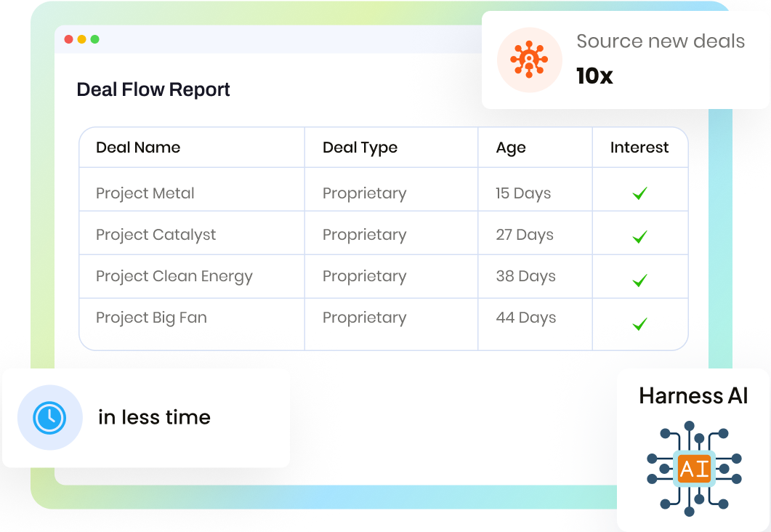Click the orange network icon beside Source new deals
The width and height of the screenshot is (771, 532).
click(529, 60)
